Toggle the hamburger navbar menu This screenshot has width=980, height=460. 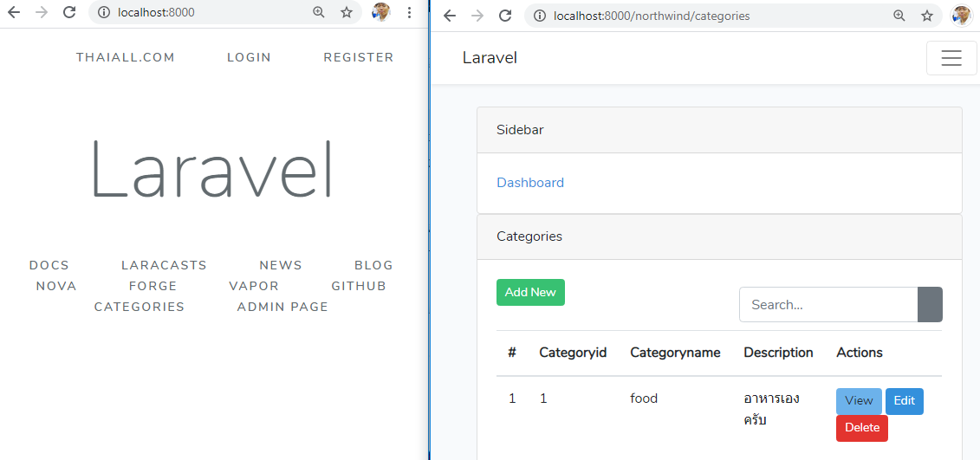tap(951, 58)
